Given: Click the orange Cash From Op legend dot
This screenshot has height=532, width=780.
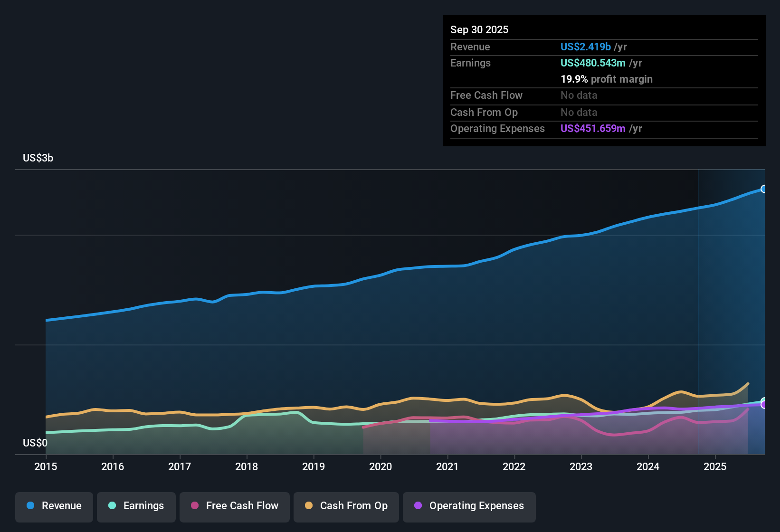Looking at the screenshot, I should tap(308, 506).
